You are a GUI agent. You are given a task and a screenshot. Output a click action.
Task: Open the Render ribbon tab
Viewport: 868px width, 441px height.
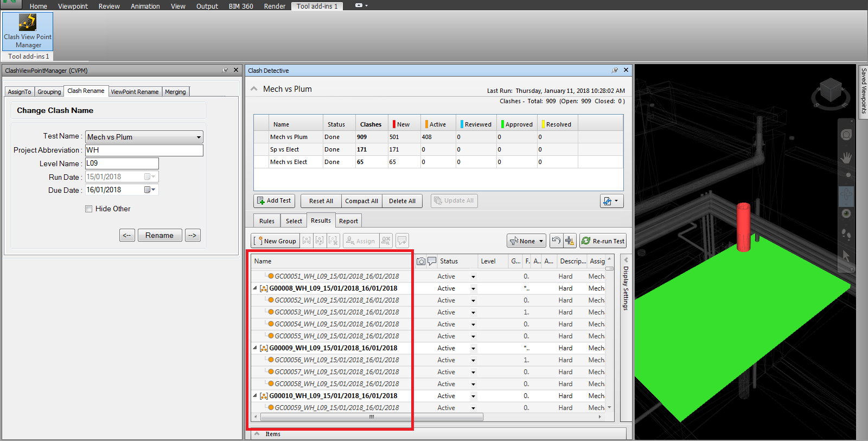coord(275,6)
